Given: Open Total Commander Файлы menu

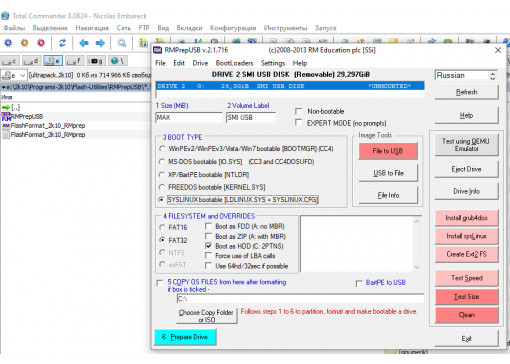Looking at the screenshot, I should pos(14,28).
